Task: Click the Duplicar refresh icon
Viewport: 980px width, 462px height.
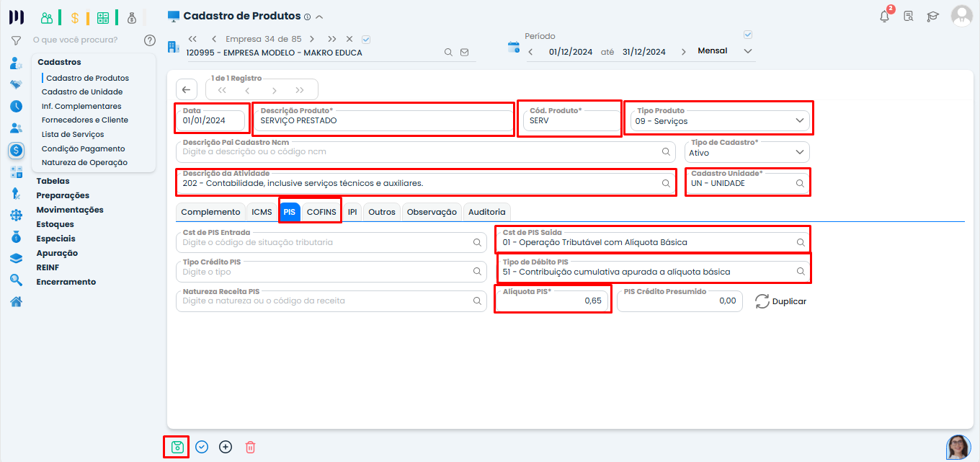Action: click(x=762, y=301)
